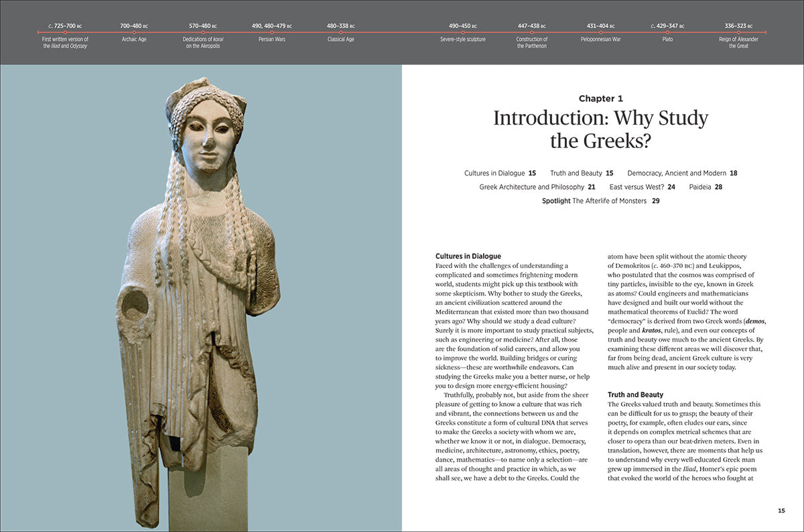
Task: Select the Reign of Alexander the Great marker
Action: pyautogui.click(x=738, y=32)
